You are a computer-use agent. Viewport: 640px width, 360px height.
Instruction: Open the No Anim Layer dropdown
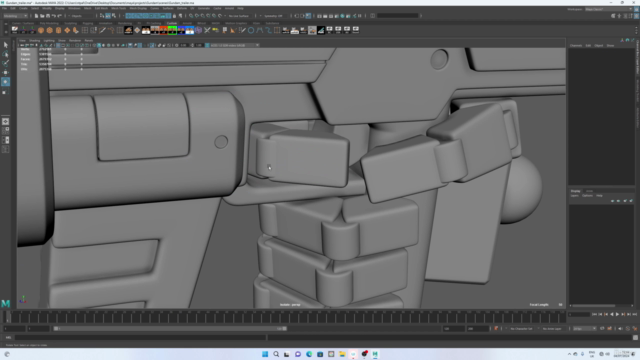click(552, 329)
